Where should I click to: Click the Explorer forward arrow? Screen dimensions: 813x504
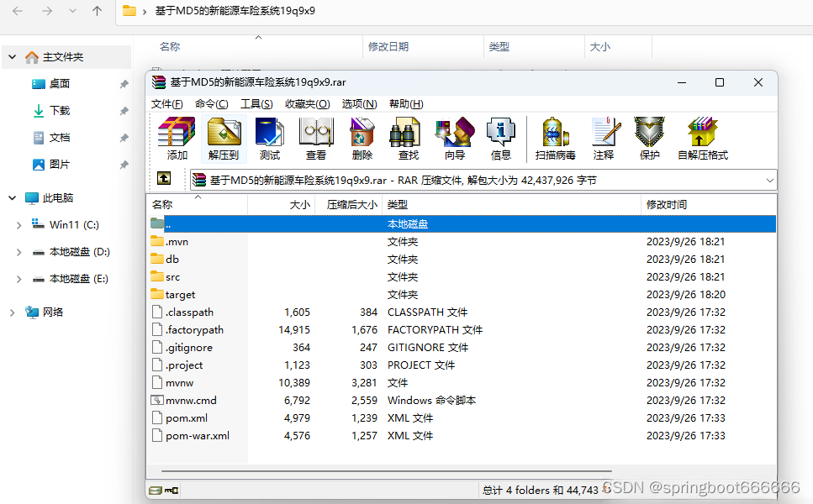pyautogui.click(x=47, y=11)
